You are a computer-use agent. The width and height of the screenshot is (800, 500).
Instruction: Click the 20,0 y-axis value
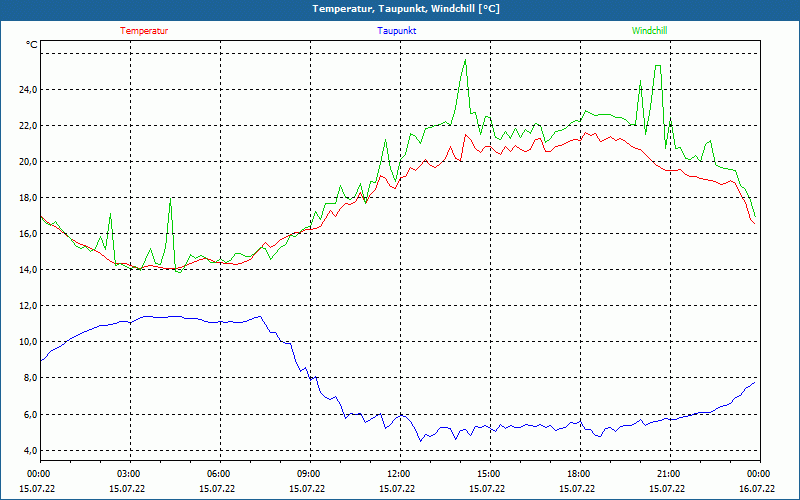[25, 162]
